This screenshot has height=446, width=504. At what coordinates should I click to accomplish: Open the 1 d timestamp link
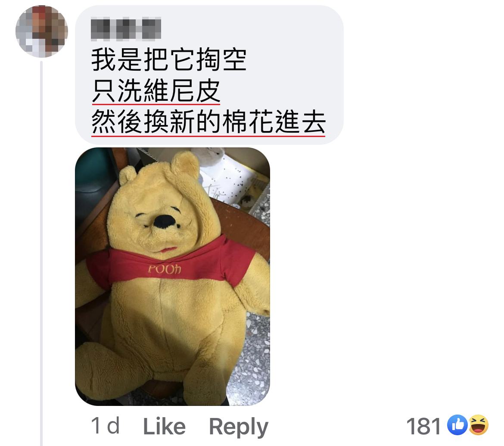point(106,426)
